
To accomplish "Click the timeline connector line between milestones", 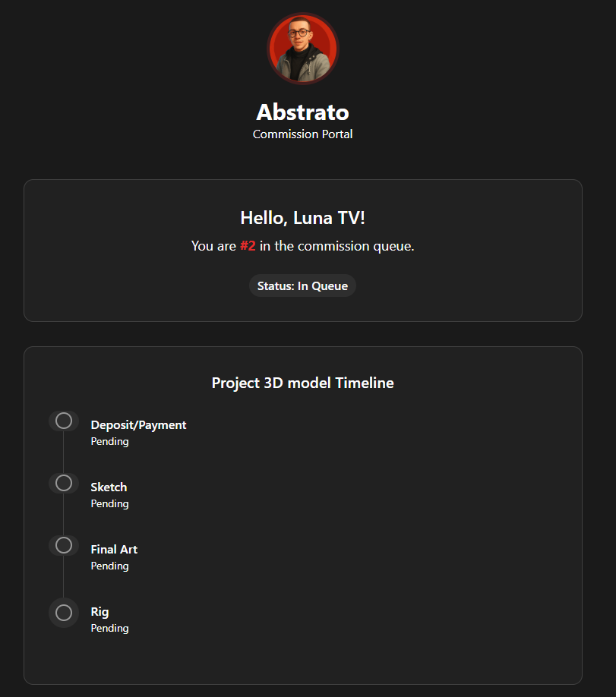I will pyautogui.click(x=64, y=451).
